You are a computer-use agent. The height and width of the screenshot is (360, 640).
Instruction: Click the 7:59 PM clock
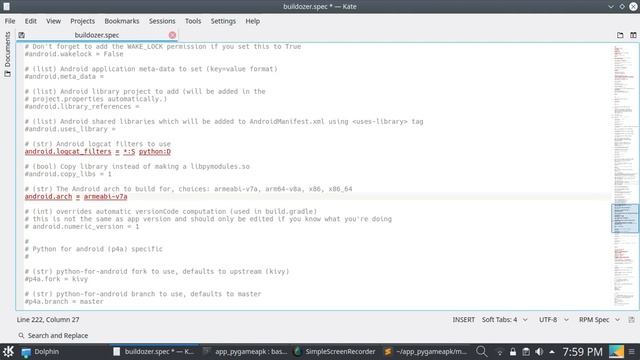(x=582, y=352)
